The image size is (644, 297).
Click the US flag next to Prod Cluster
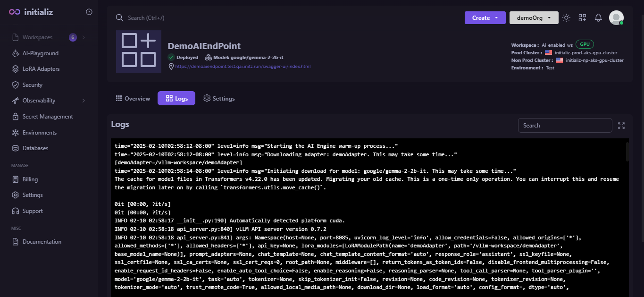tap(548, 53)
